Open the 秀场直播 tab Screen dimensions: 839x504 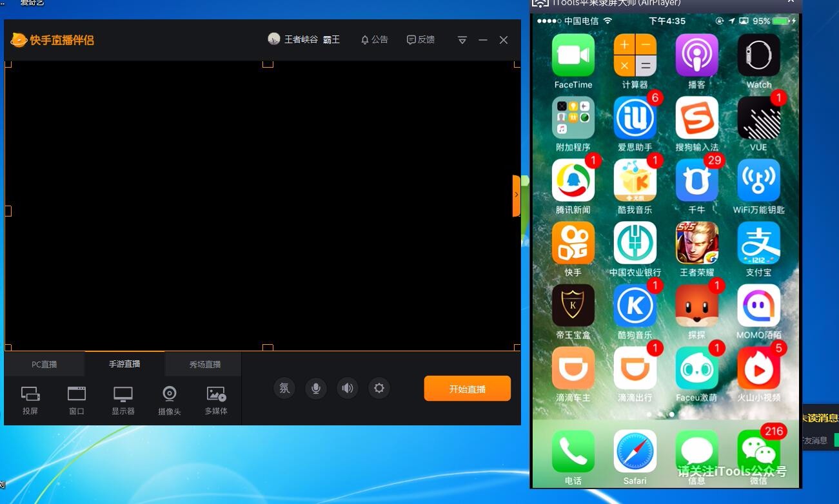pyautogui.click(x=205, y=364)
